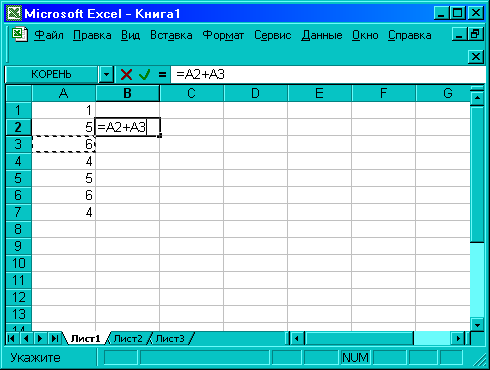Select column G header

click(443, 93)
